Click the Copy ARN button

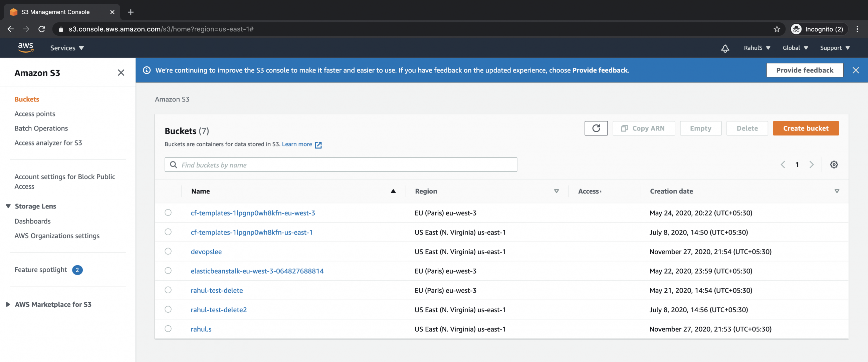point(643,128)
